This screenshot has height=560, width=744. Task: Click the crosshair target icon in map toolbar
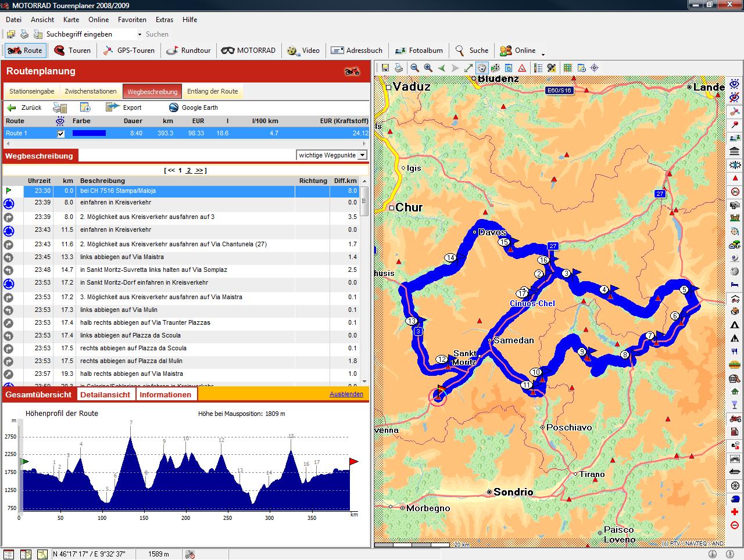pyautogui.click(x=594, y=68)
